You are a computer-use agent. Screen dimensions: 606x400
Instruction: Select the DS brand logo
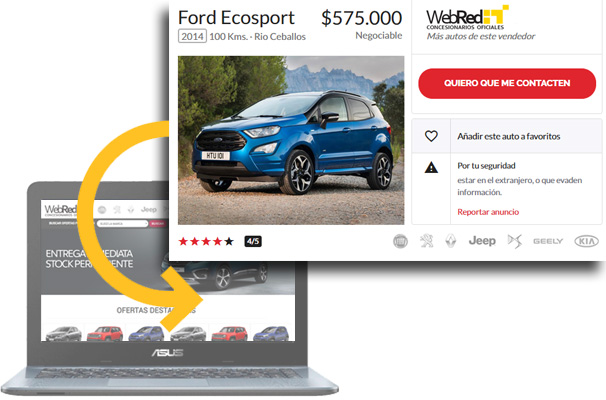click(x=514, y=241)
